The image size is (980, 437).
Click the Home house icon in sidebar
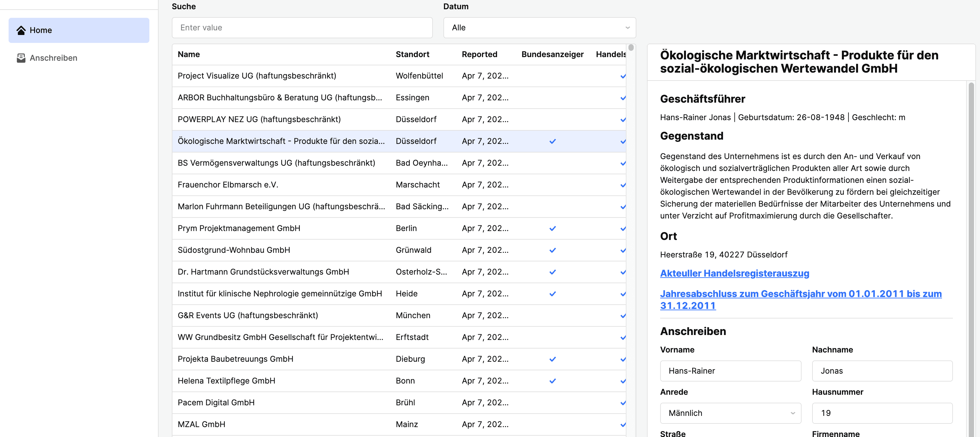[x=21, y=30]
